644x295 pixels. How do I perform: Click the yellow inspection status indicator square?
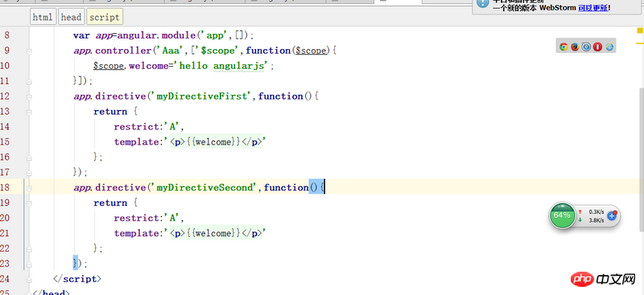coord(640,31)
